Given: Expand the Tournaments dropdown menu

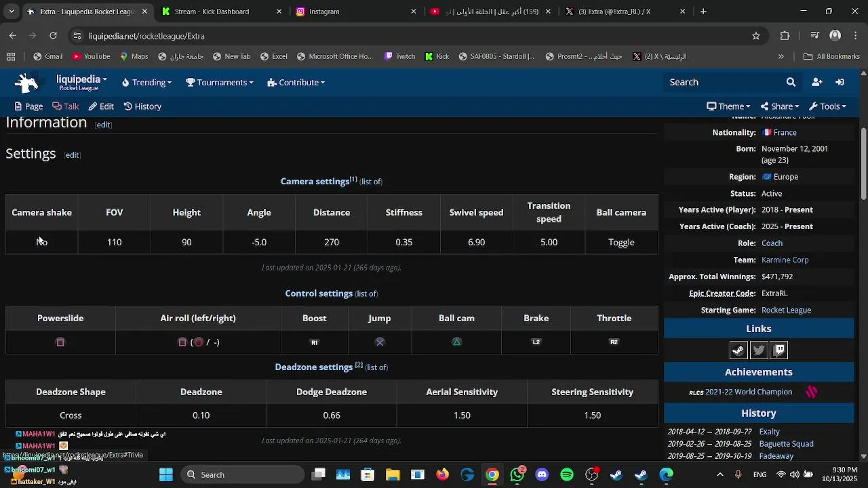Looking at the screenshot, I should pyautogui.click(x=220, y=83).
